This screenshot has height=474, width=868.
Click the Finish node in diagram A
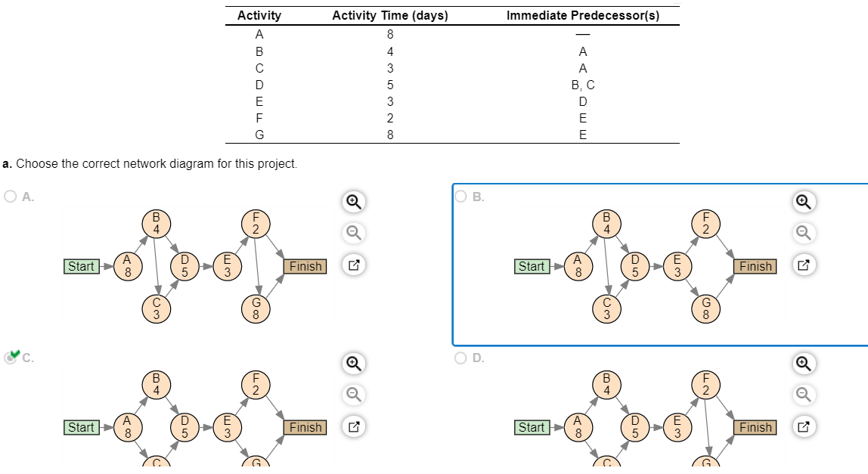tap(305, 266)
